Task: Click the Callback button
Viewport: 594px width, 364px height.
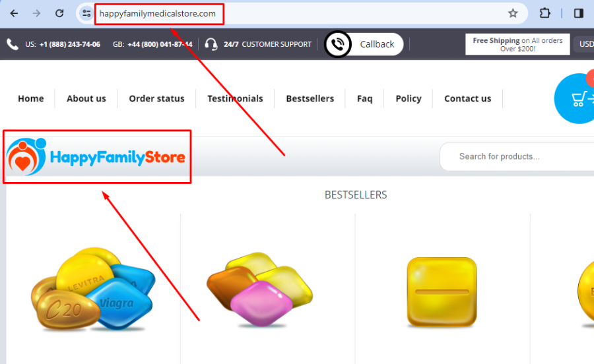Action: (364, 44)
